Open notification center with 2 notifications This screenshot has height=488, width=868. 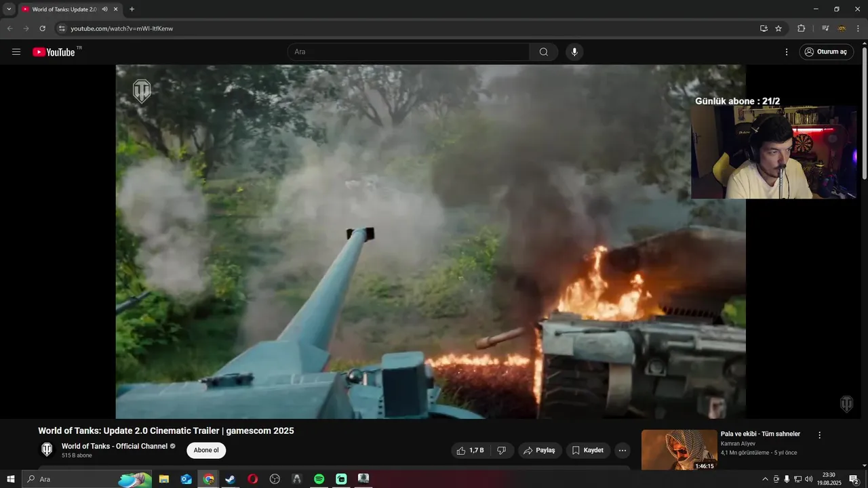click(x=854, y=479)
